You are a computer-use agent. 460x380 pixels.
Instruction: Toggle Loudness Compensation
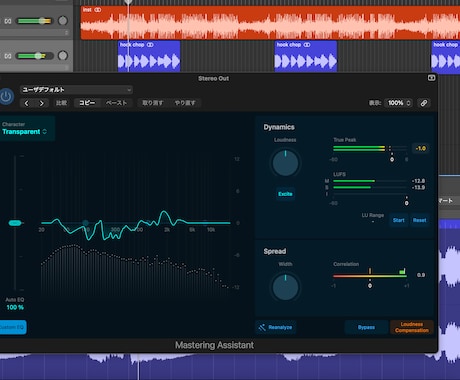point(412,327)
